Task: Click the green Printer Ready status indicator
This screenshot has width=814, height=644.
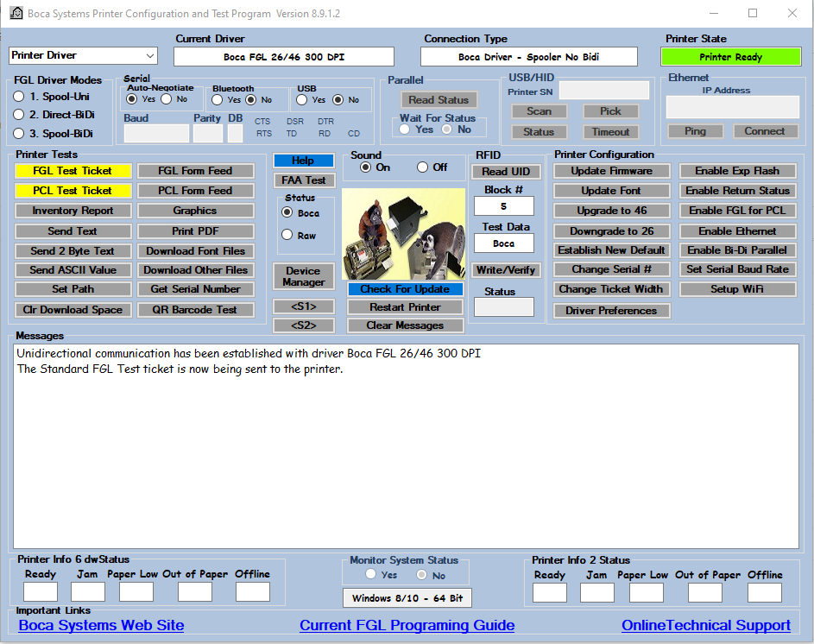Action: (x=730, y=57)
